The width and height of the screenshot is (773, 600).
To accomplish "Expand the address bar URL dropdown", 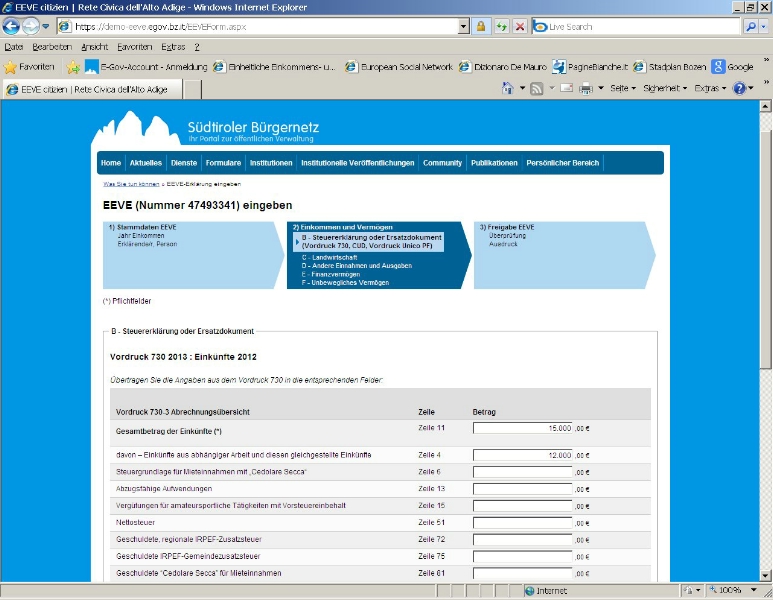I will pos(465,26).
